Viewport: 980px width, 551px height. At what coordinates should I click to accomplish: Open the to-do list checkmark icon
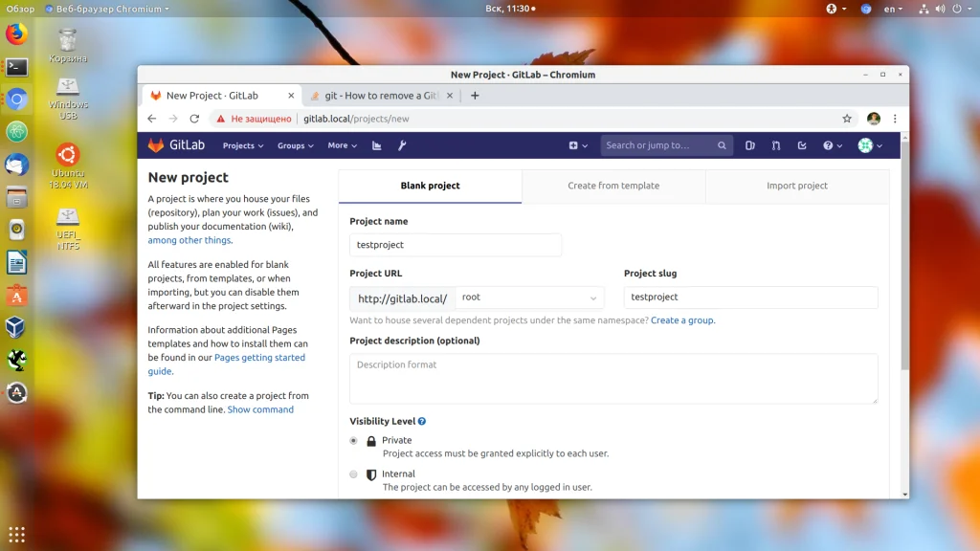point(802,145)
